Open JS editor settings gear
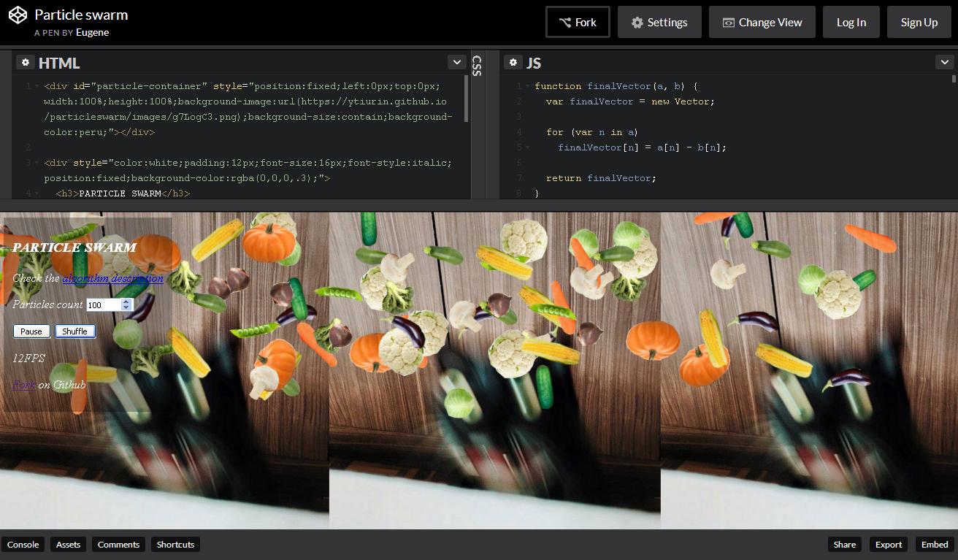The height and width of the screenshot is (560, 958). 513,63
